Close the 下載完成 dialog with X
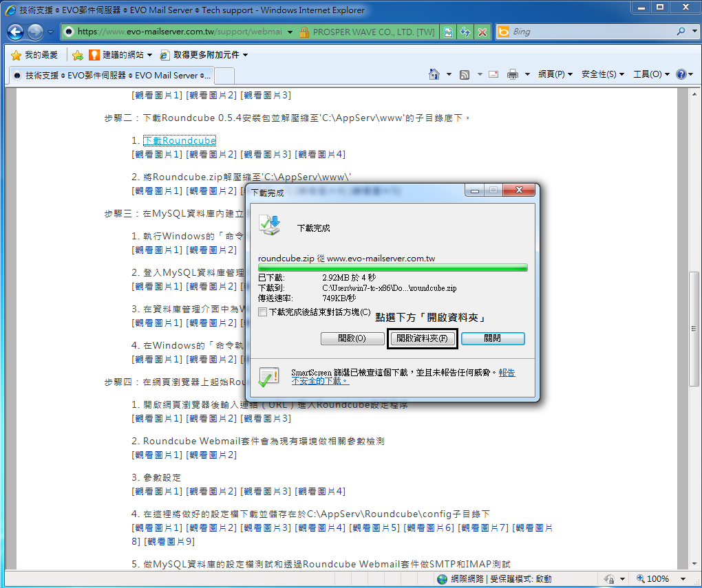This screenshot has width=702, height=588. (519, 190)
